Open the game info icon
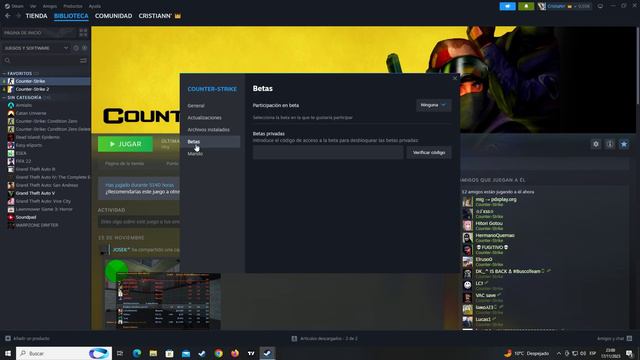Screen dimensions: 640x360 click(610, 144)
